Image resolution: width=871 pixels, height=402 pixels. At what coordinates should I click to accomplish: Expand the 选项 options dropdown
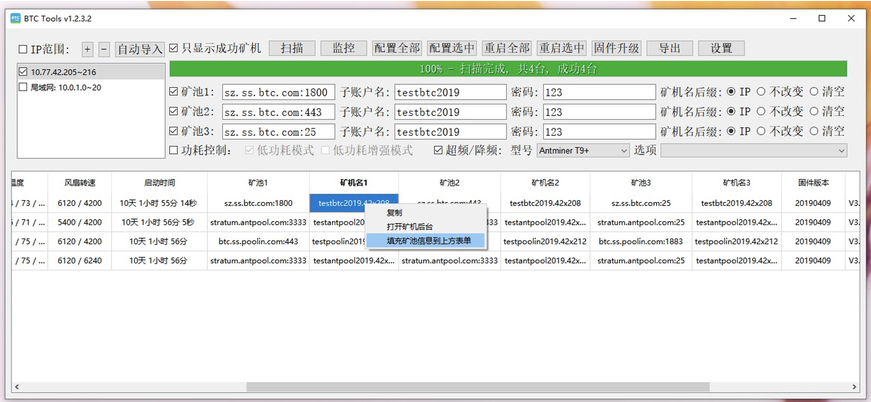pos(754,150)
